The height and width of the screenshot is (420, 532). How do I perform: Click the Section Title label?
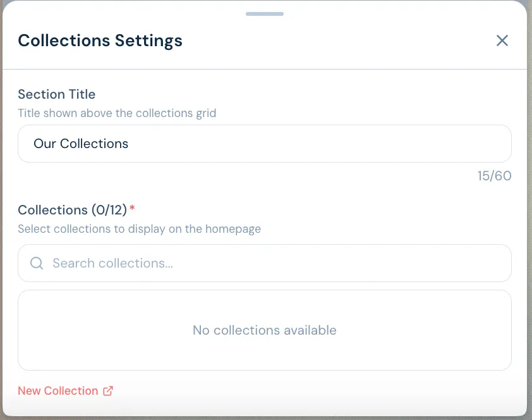pos(56,94)
